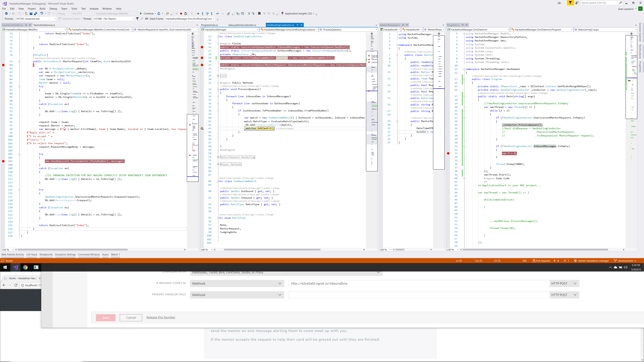Open the Windows Start menu

5,267
